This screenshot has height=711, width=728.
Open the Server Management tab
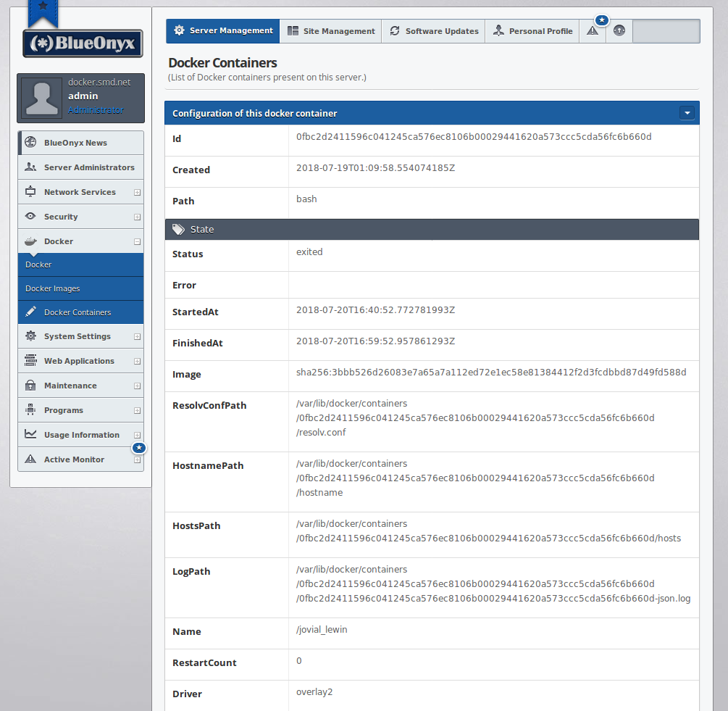(x=223, y=31)
